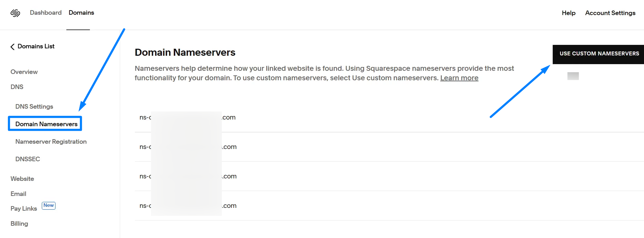Open Nameserver Registration
Image resolution: width=644 pixels, height=238 pixels.
51,142
